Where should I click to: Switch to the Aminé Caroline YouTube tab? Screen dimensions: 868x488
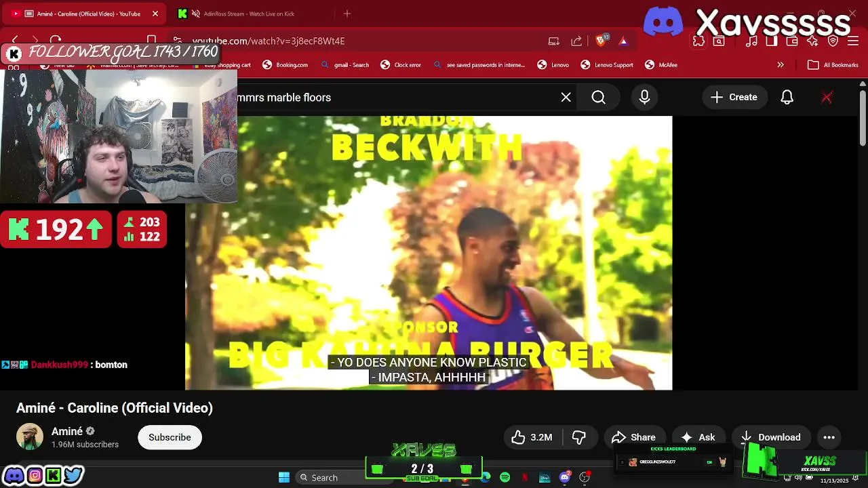[85, 14]
